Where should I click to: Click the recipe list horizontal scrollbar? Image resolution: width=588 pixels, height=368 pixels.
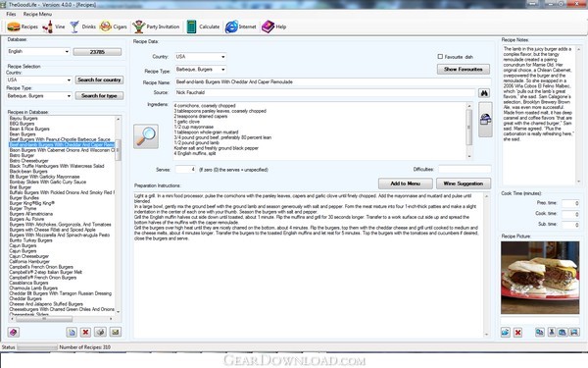click(62, 319)
